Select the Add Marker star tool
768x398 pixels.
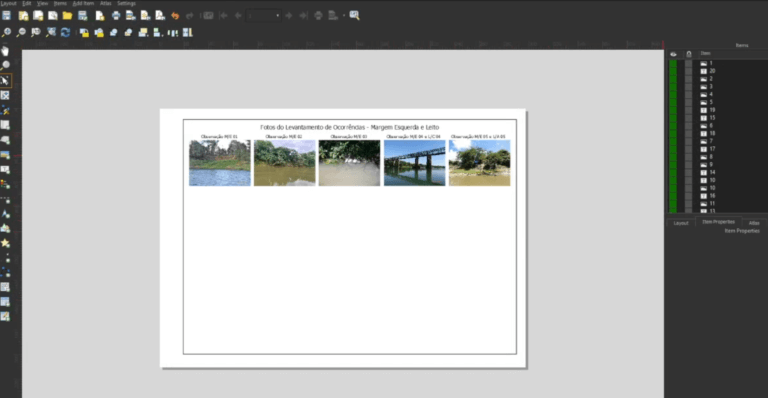coord(5,243)
